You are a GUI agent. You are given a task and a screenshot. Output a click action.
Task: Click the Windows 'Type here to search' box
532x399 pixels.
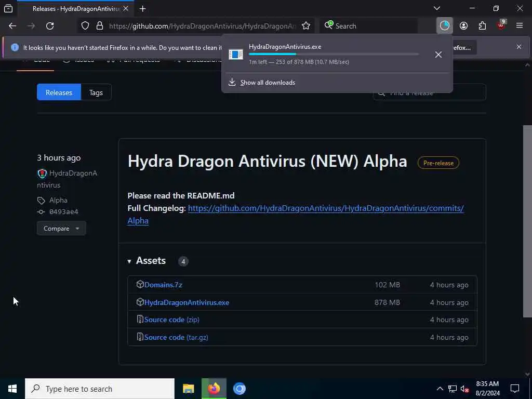pyautogui.click(x=100, y=389)
